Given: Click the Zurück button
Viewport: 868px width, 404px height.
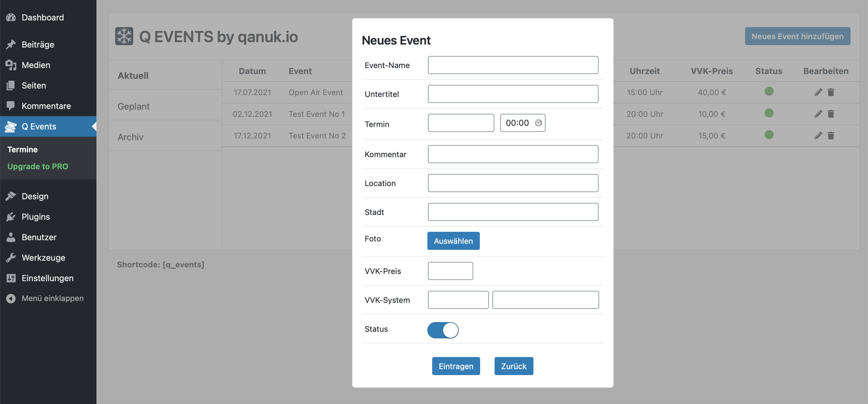Looking at the screenshot, I should pyautogui.click(x=514, y=366).
